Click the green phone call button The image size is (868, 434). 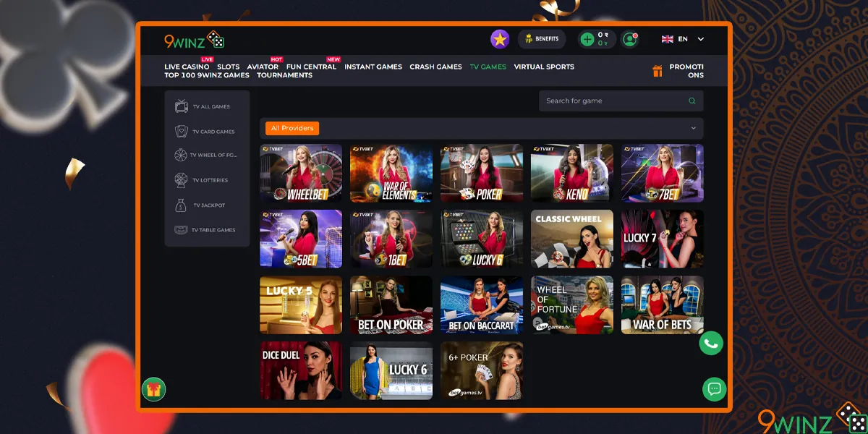tap(711, 344)
